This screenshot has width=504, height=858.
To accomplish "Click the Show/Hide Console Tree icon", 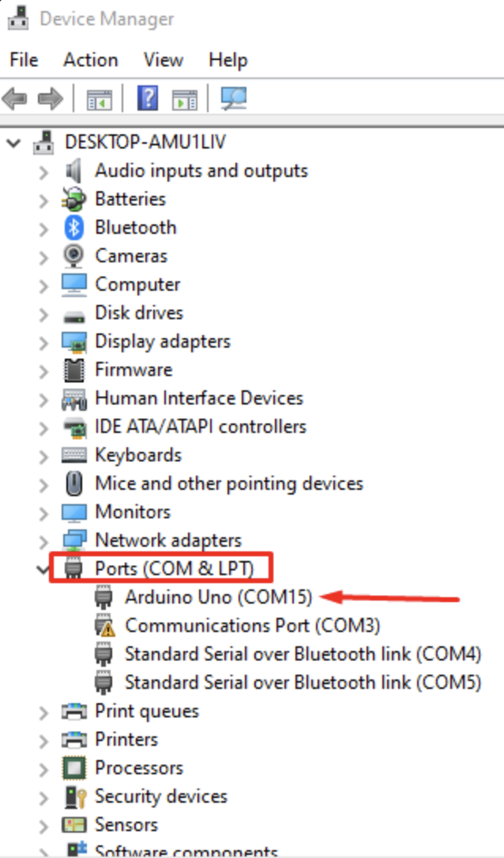I will click(x=99, y=100).
